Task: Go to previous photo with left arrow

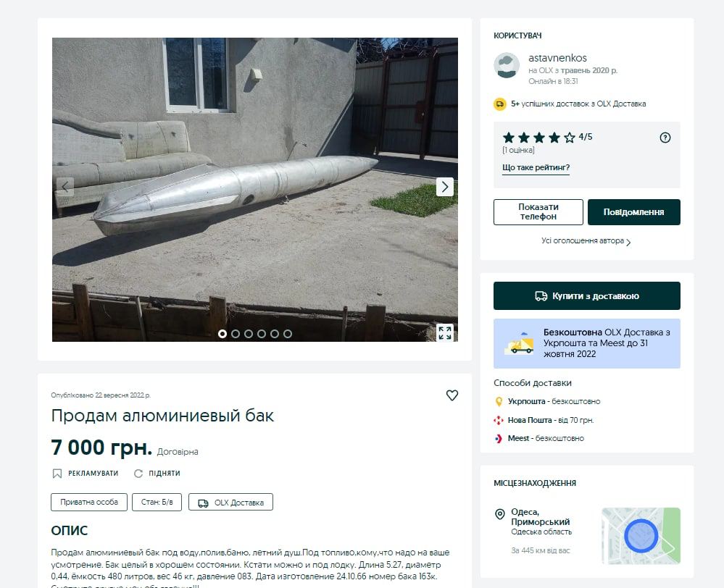Action: pos(65,187)
